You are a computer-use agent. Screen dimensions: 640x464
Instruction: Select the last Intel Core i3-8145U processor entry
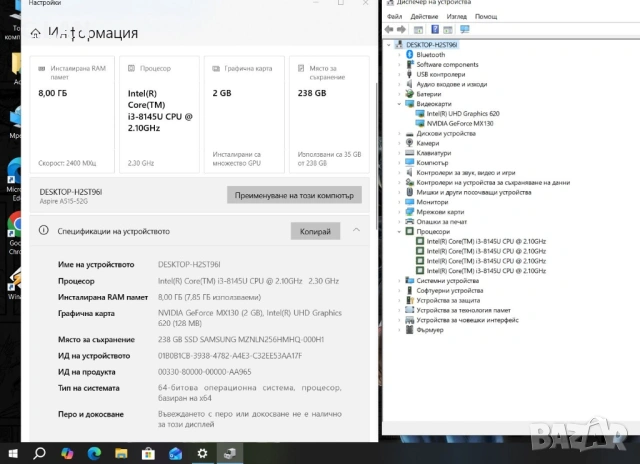(486, 271)
